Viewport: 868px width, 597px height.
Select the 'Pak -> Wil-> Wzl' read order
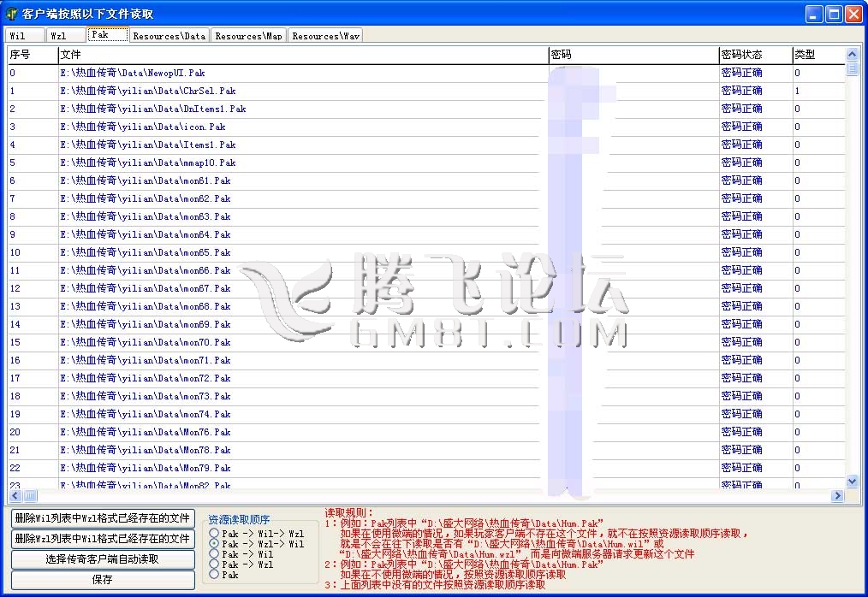point(214,534)
